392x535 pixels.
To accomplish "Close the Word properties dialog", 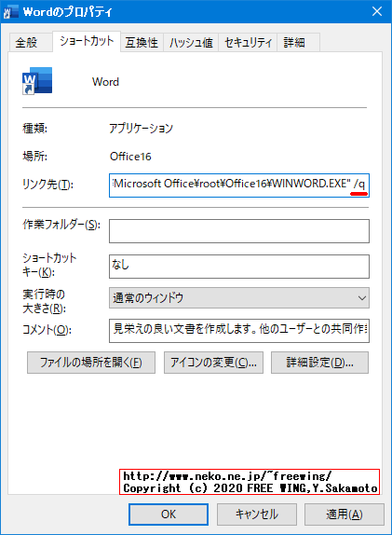I will (377, 11).
